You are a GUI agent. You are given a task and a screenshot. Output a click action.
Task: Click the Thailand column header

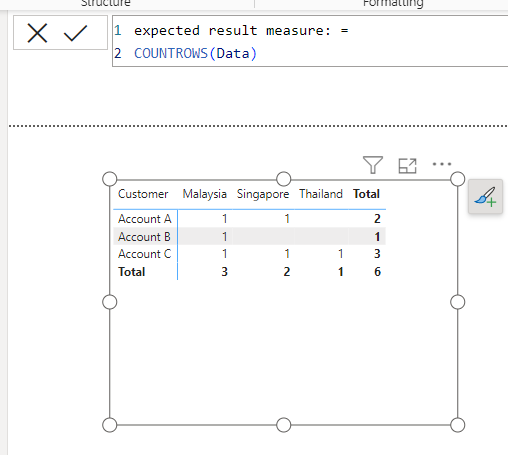[x=321, y=194]
